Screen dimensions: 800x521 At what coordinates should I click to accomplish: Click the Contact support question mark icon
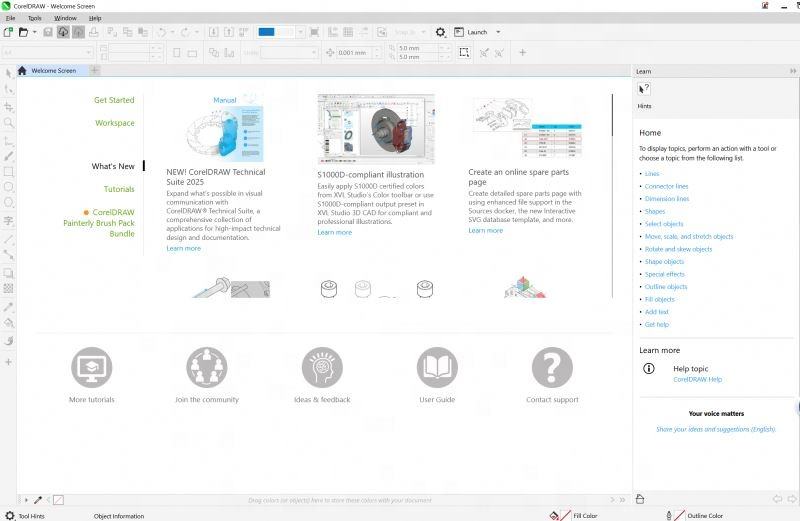[x=552, y=367]
